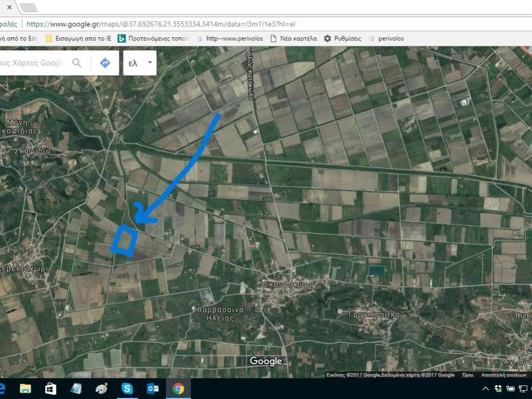
Task: Open directions with the blue arrow icon
Action: 105,63
